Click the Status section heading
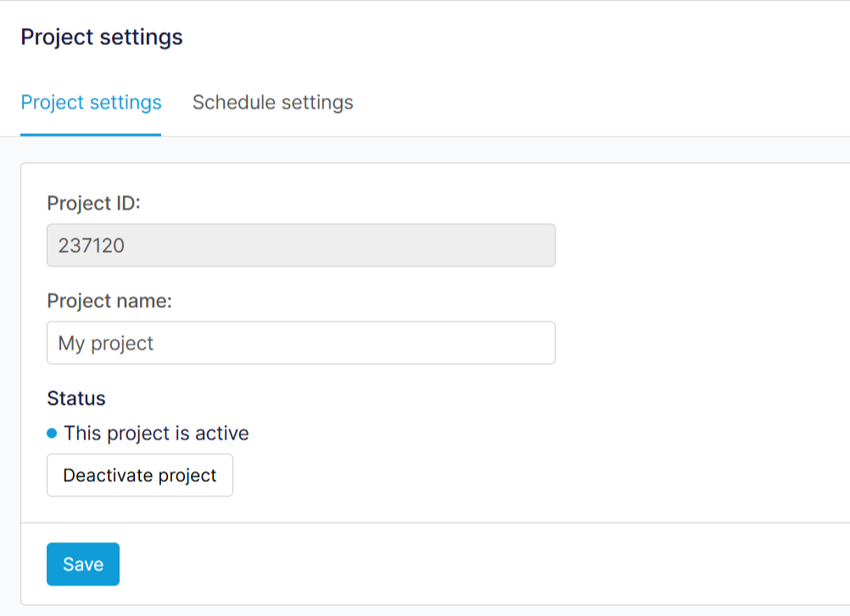850x616 pixels. click(75, 399)
